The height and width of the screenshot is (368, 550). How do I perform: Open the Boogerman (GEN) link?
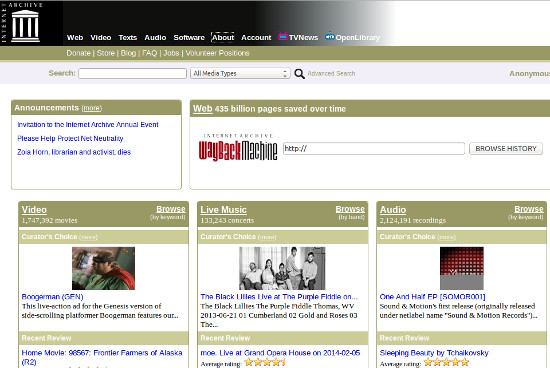52,297
